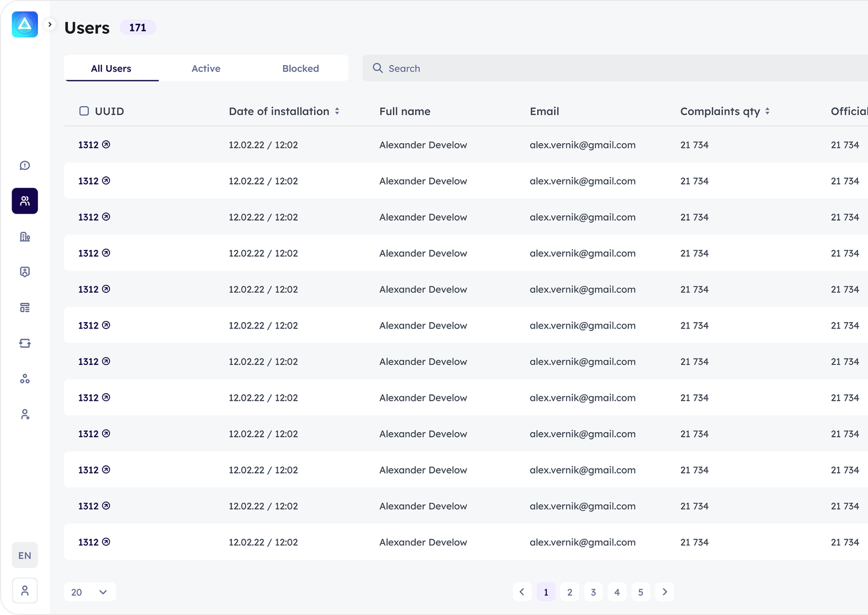Screen dimensions: 868x615
Task: Click the next page arrow button
Action: click(665, 592)
